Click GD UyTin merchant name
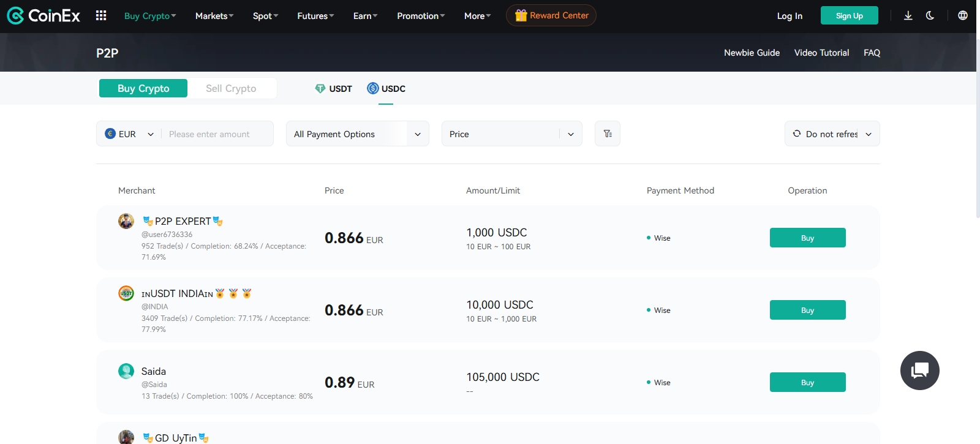Viewport: 980px width, 444px height. pos(176,438)
